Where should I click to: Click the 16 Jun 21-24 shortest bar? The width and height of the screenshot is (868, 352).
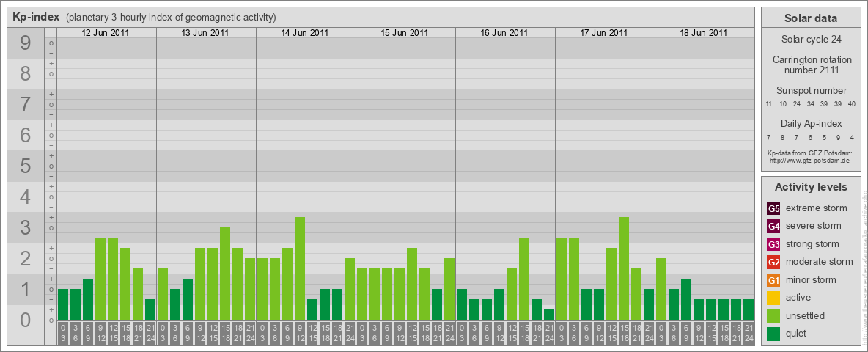pyautogui.click(x=548, y=315)
